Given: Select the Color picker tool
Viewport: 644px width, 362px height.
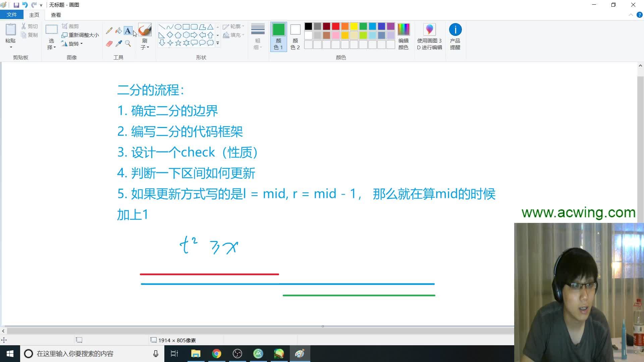Looking at the screenshot, I should click(118, 44).
